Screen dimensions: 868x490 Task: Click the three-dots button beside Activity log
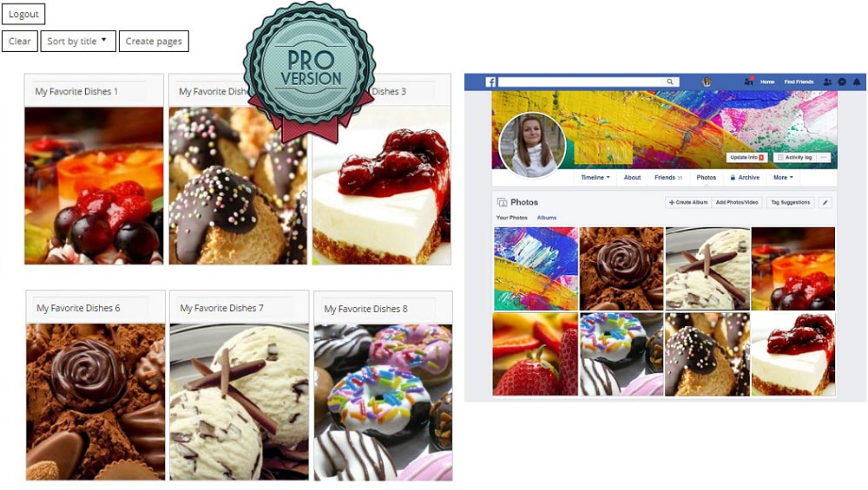[824, 158]
